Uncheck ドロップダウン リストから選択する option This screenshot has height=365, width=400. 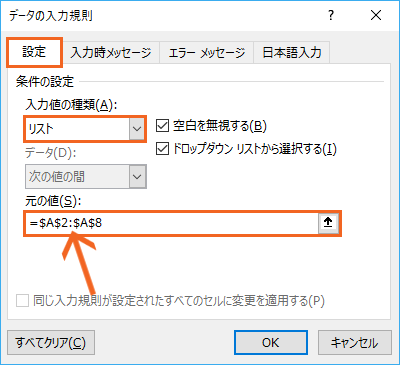(x=162, y=149)
